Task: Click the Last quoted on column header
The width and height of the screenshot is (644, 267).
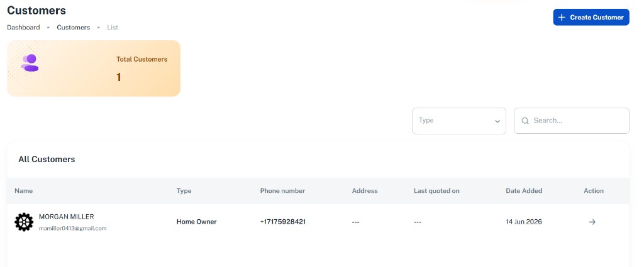Action: coord(436,191)
